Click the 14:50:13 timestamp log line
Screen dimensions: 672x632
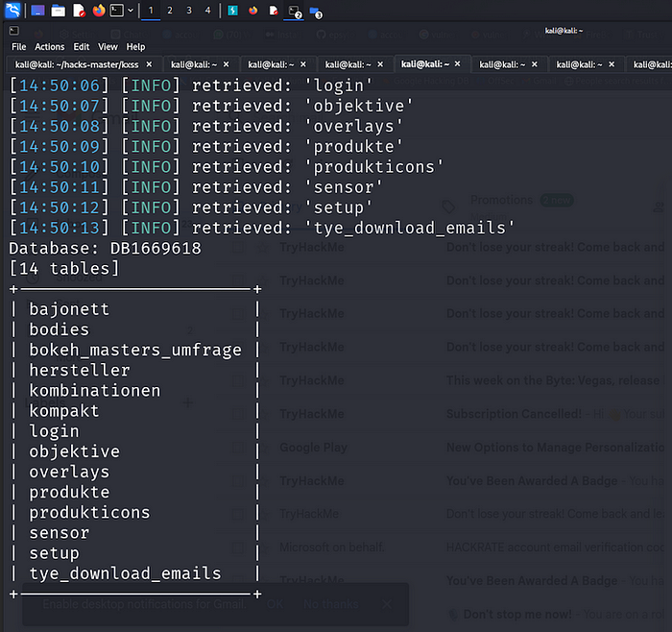pos(261,228)
